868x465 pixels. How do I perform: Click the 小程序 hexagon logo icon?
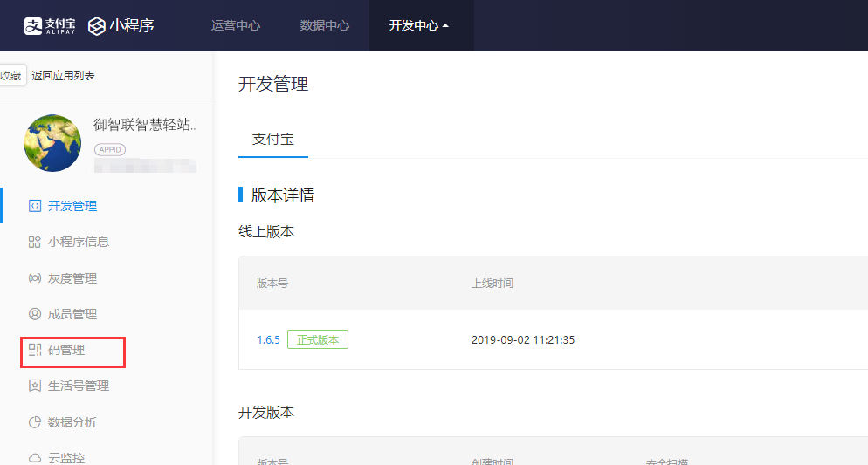(97, 26)
